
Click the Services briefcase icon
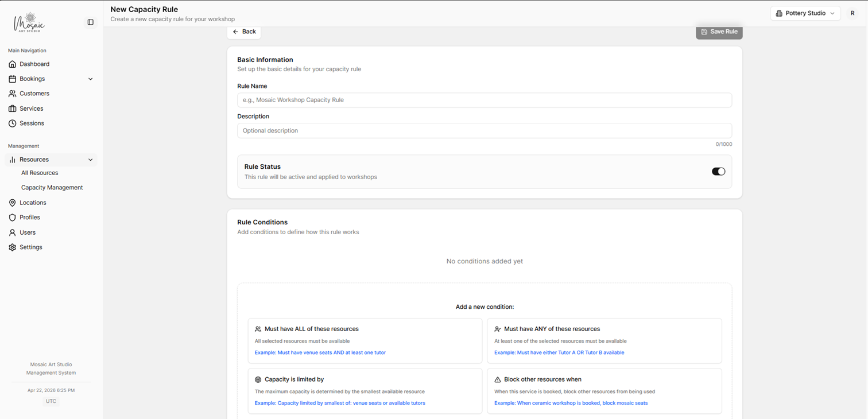(x=13, y=108)
